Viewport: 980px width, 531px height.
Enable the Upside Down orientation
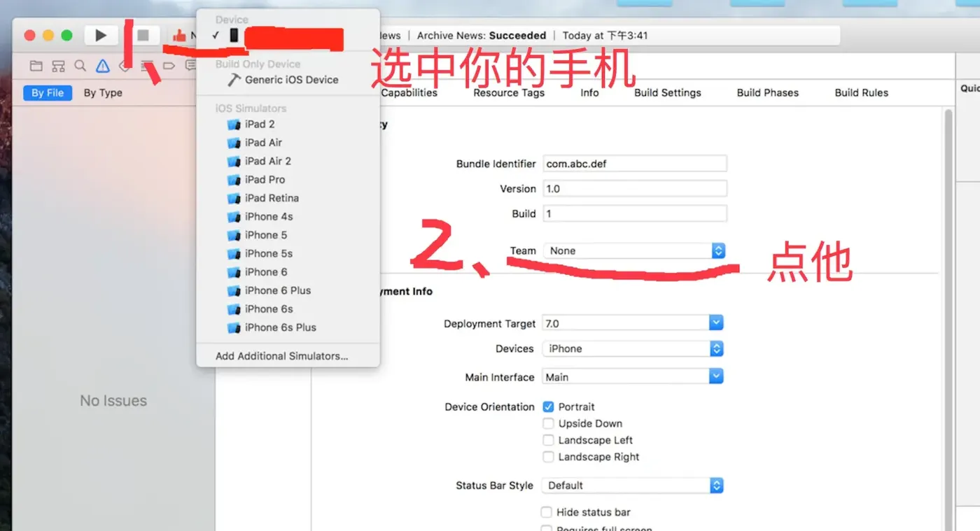548,423
